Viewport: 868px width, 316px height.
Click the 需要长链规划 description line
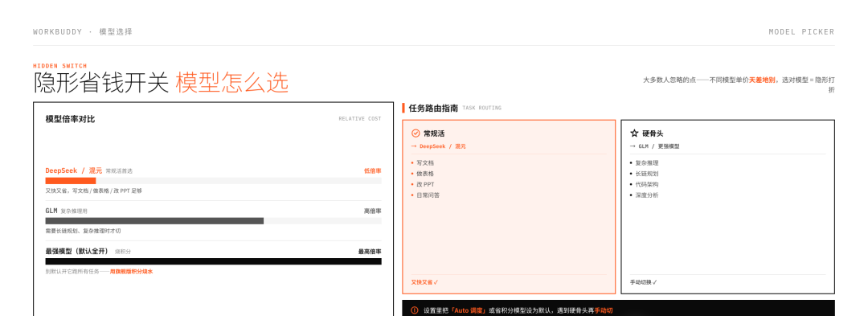[83, 231]
